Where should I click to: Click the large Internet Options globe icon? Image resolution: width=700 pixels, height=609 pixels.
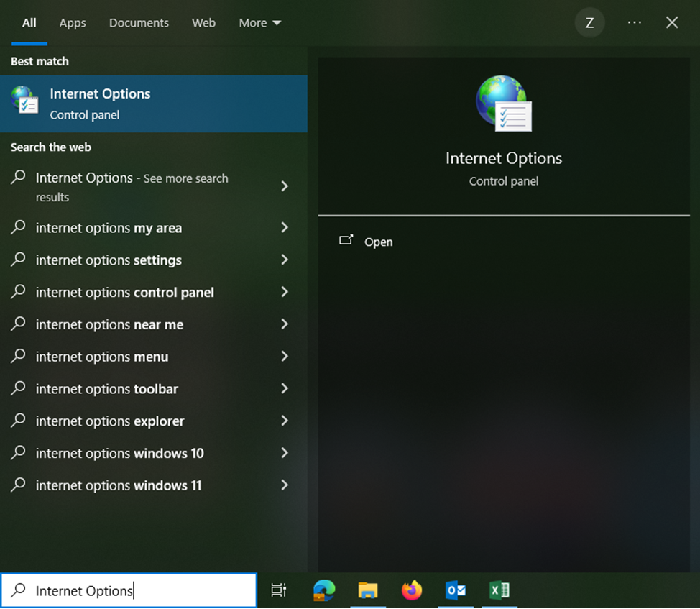[504, 103]
